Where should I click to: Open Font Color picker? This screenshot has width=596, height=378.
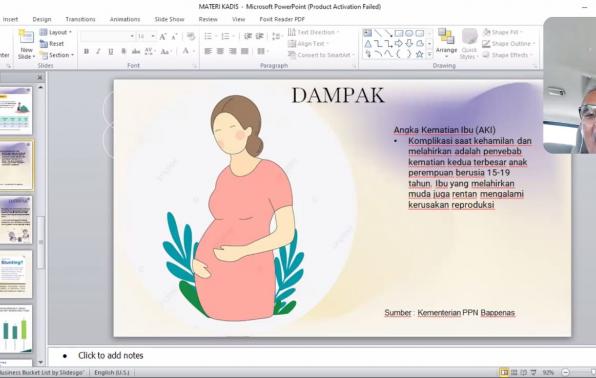pos(188,51)
